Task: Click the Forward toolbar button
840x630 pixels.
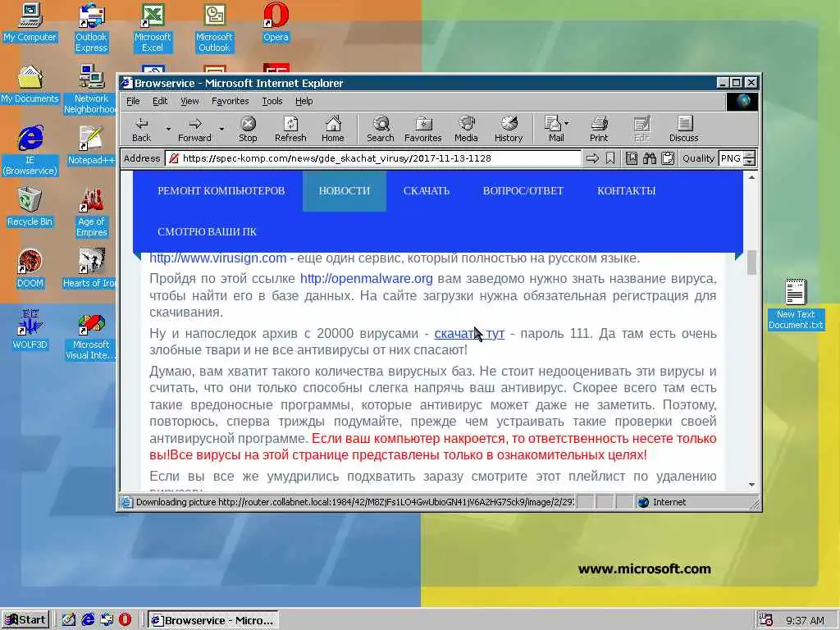Action: click(x=194, y=129)
